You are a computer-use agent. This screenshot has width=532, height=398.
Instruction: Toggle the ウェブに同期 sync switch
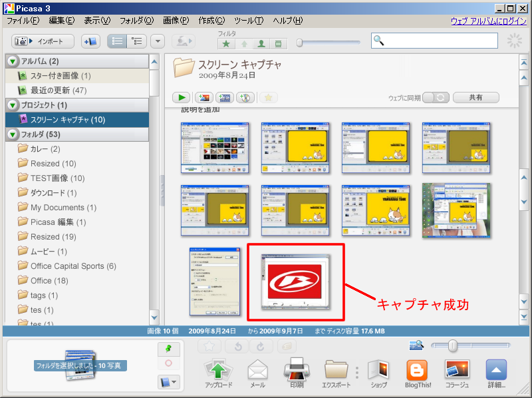(x=436, y=98)
